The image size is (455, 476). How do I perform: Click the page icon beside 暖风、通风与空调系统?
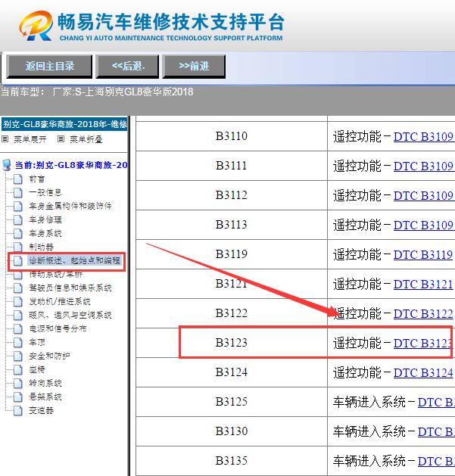pyautogui.click(x=18, y=315)
